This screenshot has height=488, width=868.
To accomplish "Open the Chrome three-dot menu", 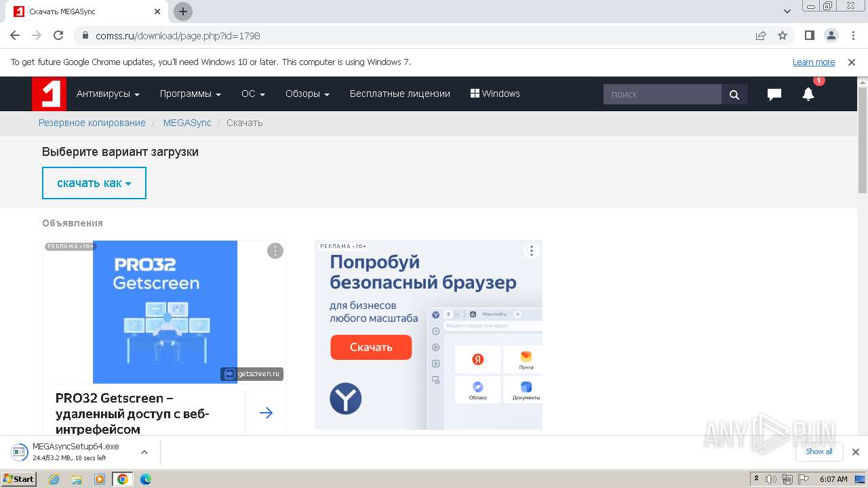I will point(852,35).
